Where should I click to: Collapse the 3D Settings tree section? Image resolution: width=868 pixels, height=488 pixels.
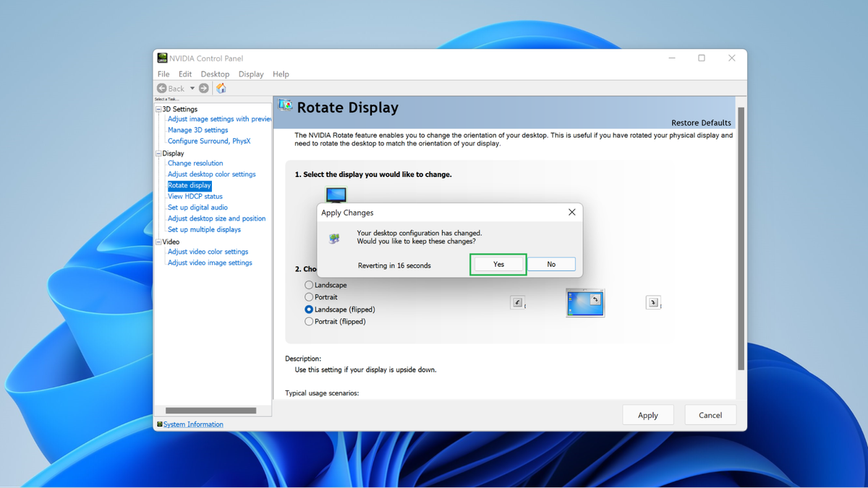pos(158,108)
